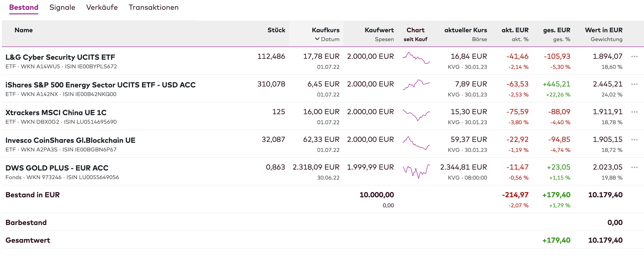Open Xtrackers MSCI China UE 1C details

coord(56,113)
